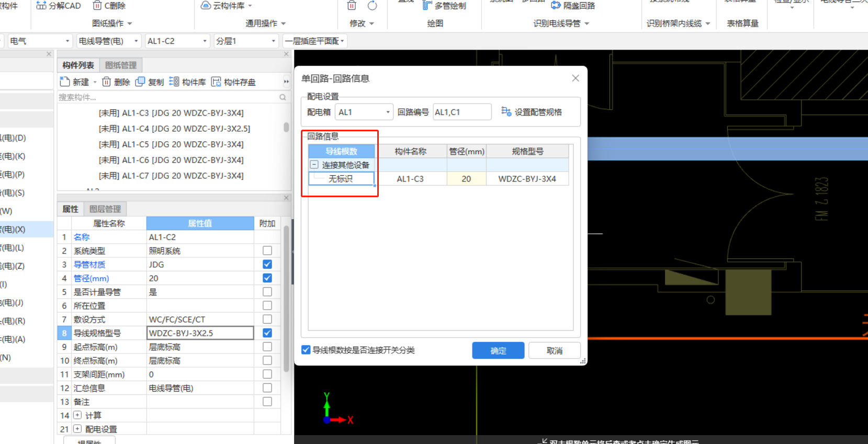Click the 回路编号 input field
868x444 pixels.
click(x=462, y=112)
